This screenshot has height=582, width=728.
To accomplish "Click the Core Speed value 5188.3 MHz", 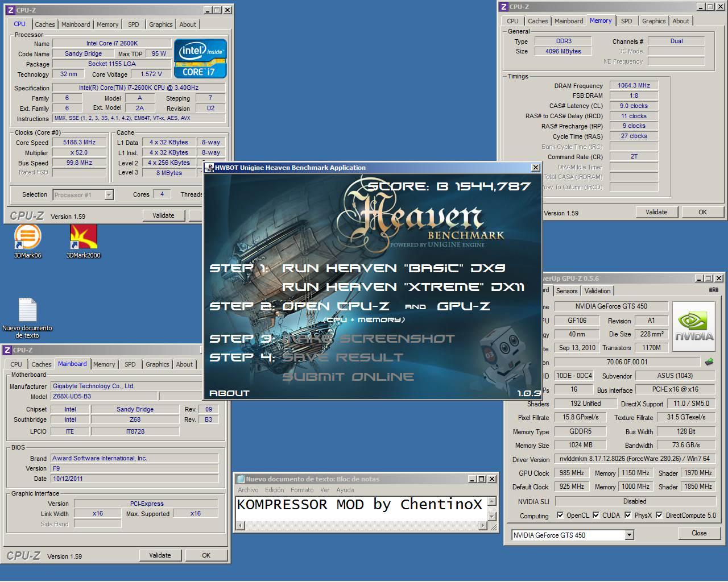I will tap(80, 143).
